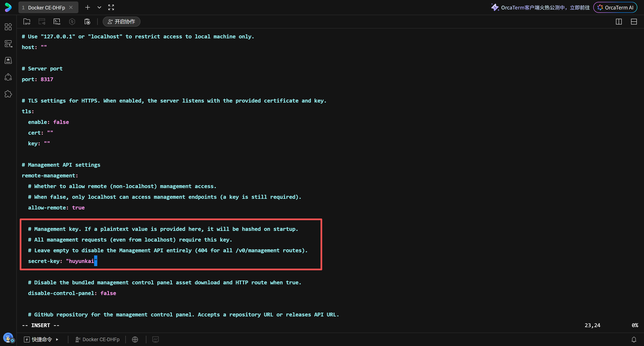Screen dimensions: 644x346
Task: Expand the 快捷命令 quick commands menu
Action: tap(42, 339)
